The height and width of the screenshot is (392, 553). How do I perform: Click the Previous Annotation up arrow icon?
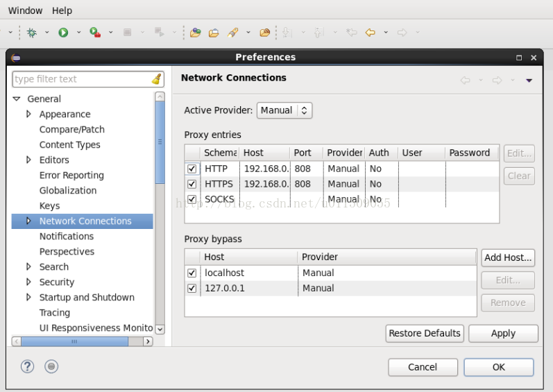click(318, 33)
